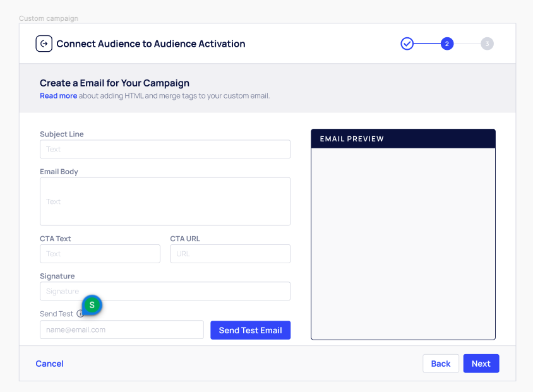Screen dimensions: 533x392
Task: Click the Custom campaign label above the card
Action: pos(49,18)
